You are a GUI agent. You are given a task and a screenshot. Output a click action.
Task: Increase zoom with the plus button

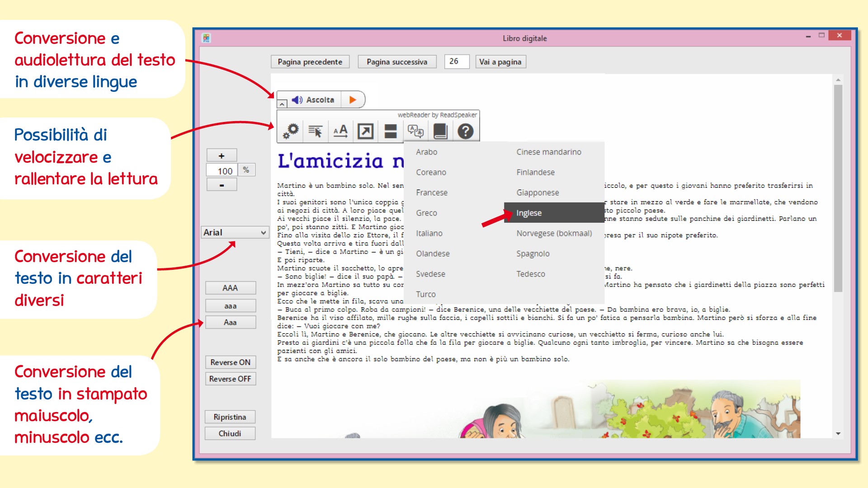pos(222,155)
